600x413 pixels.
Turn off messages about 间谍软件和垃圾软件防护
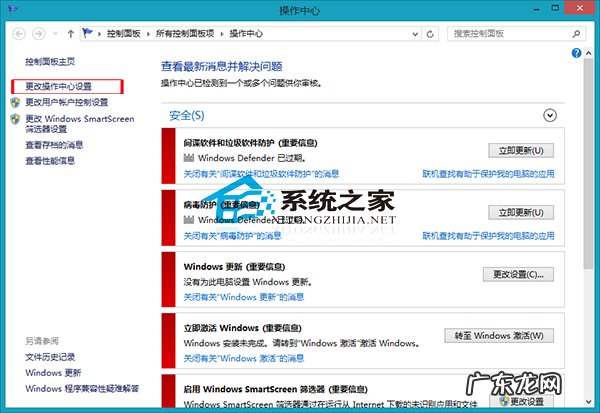point(261,174)
